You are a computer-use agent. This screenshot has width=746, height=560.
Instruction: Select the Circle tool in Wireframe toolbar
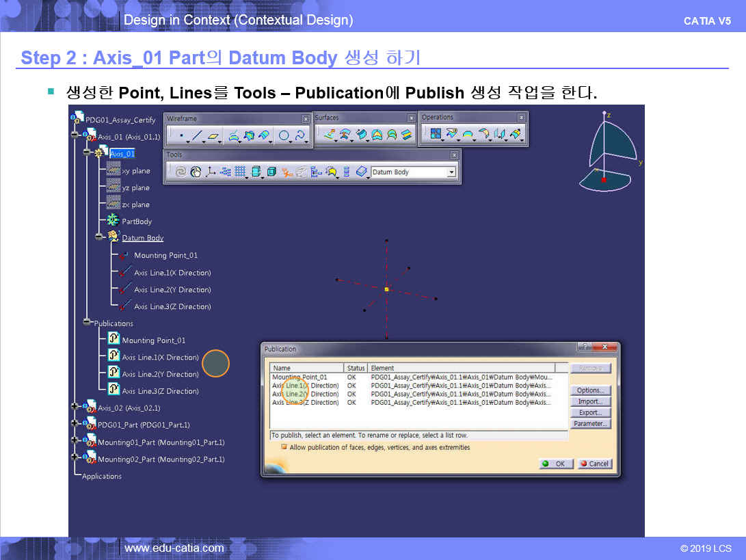284,135
